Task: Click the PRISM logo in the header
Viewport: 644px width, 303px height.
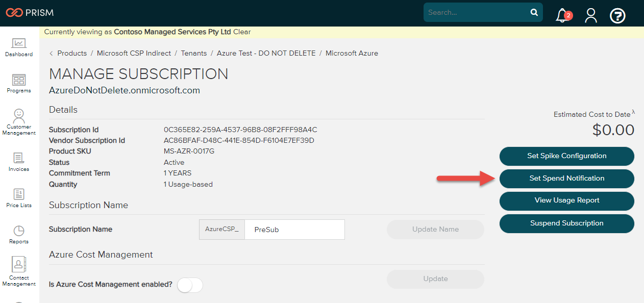Action: [29, 12]
